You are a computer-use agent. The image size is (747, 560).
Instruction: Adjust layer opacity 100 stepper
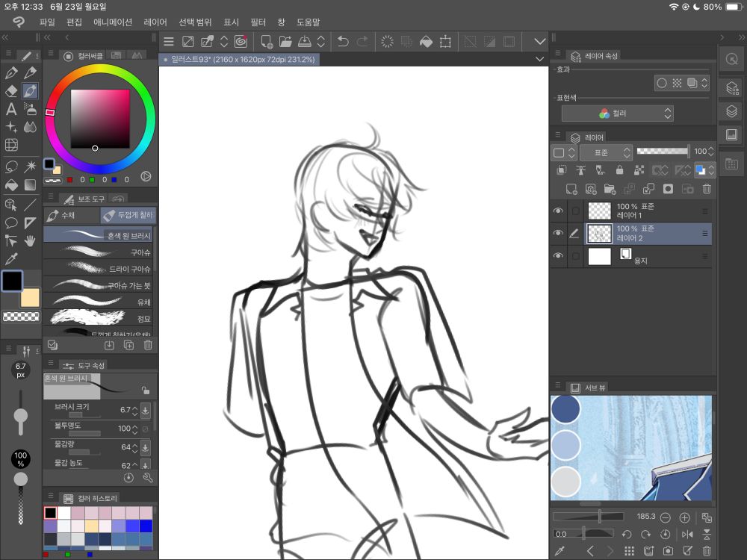[x=711, y=151]
